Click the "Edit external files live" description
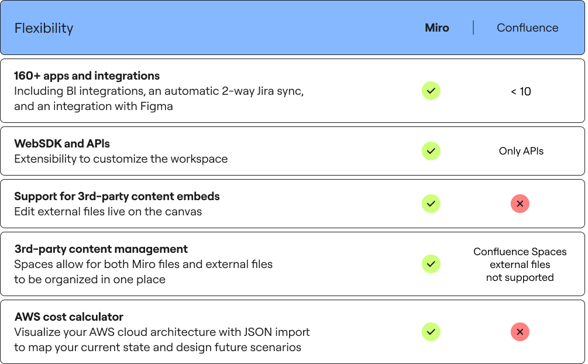The image size is (588, 364). (x=108, y=212)
